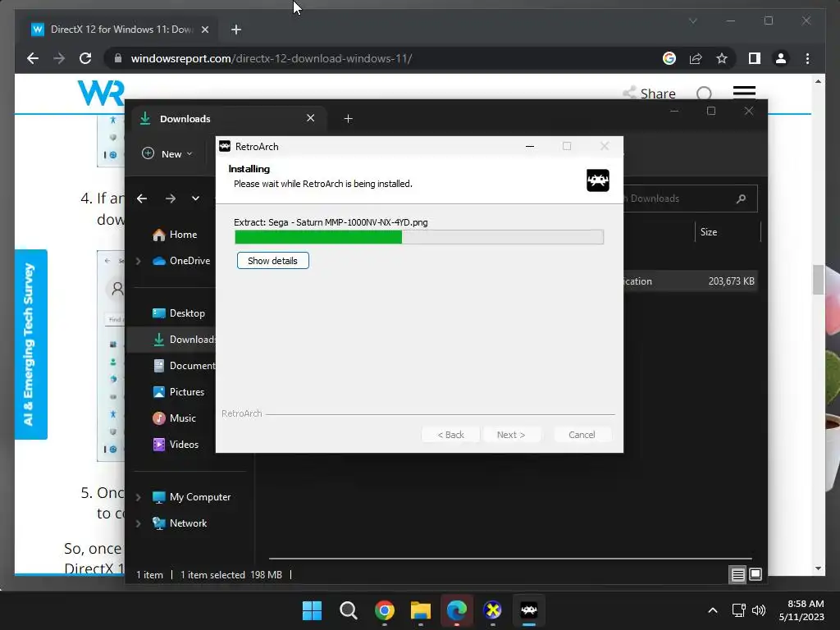Expand the Network tree node
This screenshot has width=840, height=630.
tap(138, 523)
